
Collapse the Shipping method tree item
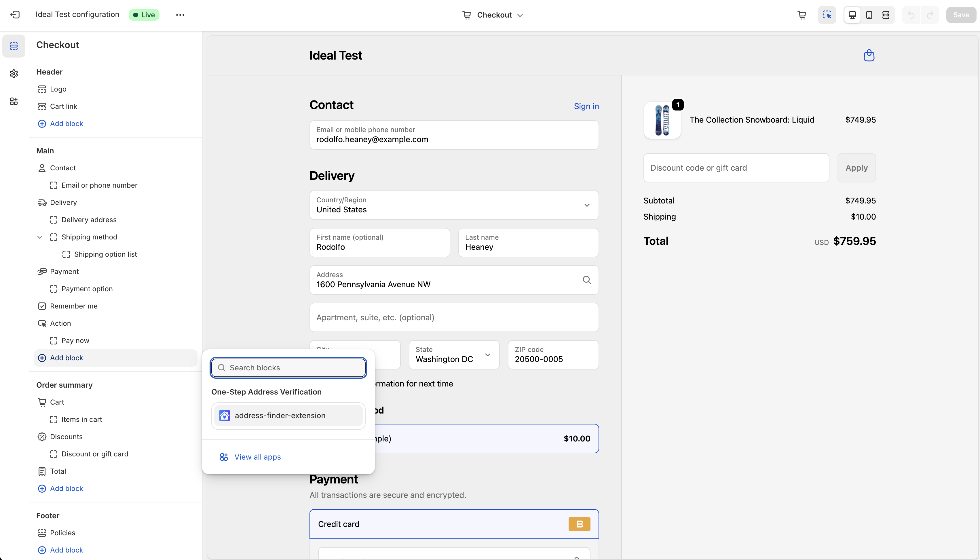pos(40,237)
